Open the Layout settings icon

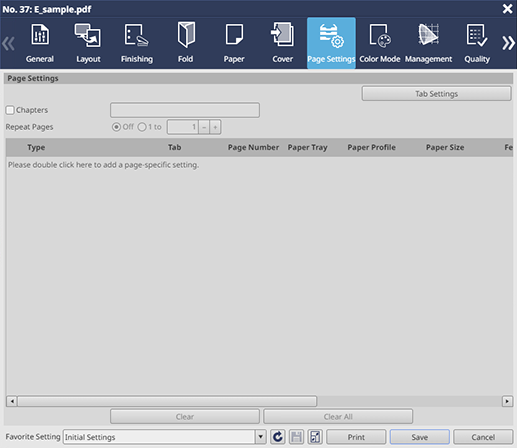[88, 35]
